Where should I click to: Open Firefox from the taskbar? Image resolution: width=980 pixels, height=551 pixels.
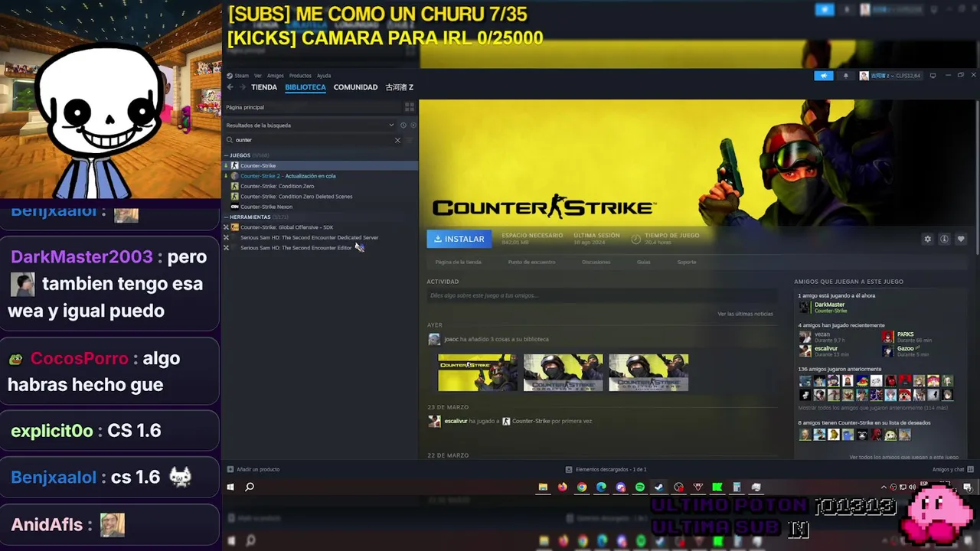tap(563, 487)
